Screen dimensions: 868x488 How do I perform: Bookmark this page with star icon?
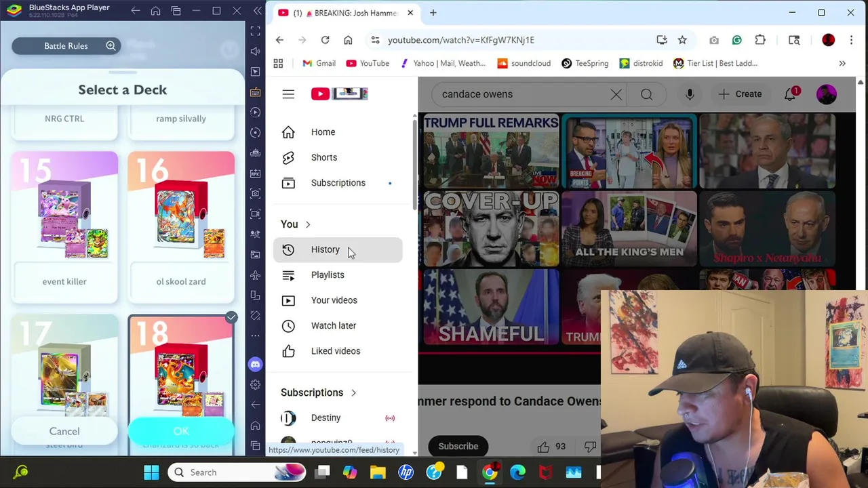point(682,40)
